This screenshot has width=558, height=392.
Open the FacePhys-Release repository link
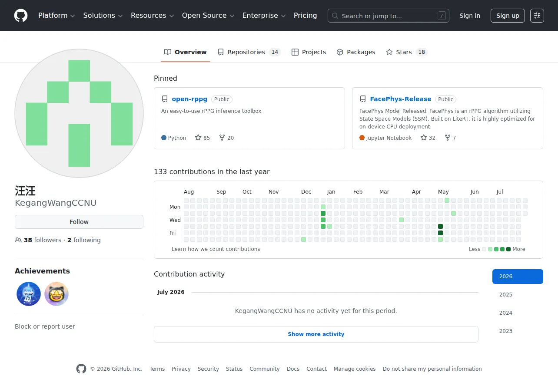tap(401, 99)
